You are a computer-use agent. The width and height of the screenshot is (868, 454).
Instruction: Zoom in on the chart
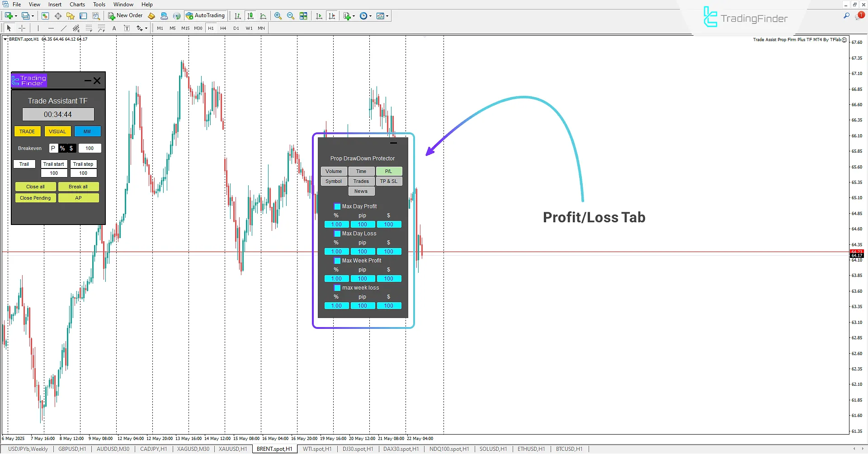278,15
